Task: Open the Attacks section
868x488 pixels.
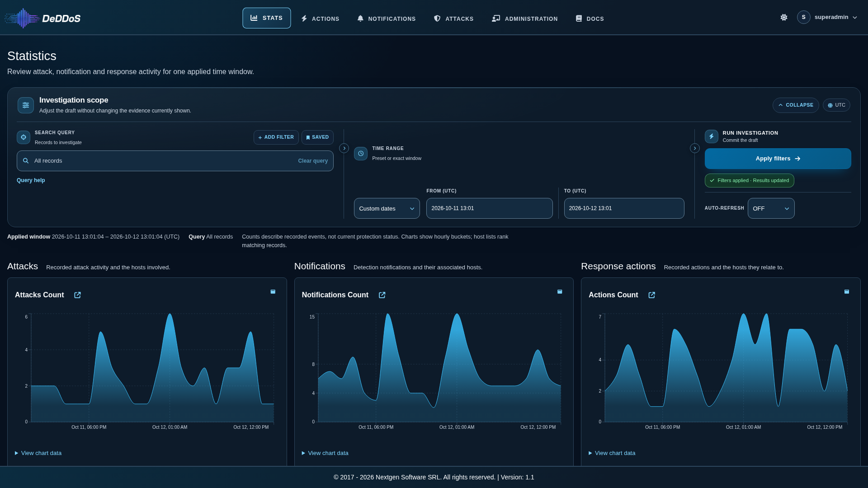Action: coord(453,19)
